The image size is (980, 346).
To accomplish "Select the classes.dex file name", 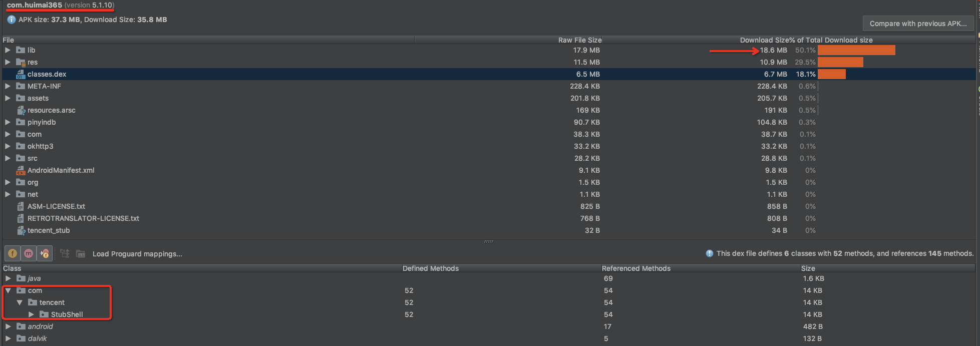I will (x=47, y=74).
